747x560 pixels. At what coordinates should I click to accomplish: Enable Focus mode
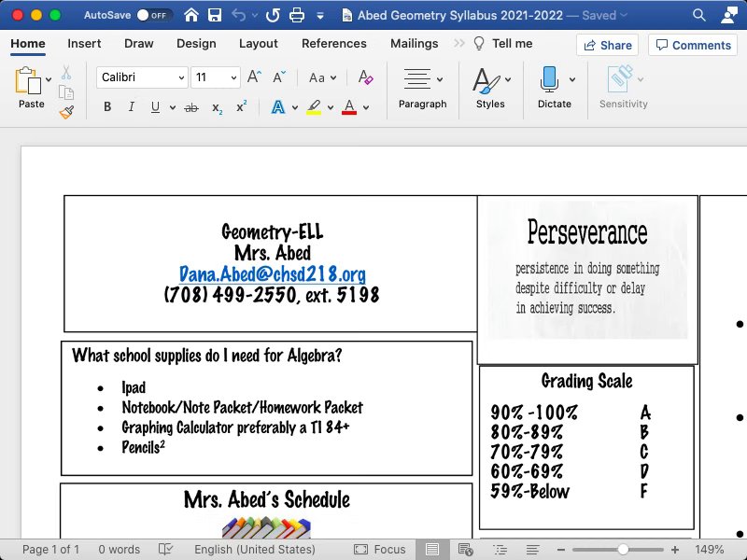[380, 550]
